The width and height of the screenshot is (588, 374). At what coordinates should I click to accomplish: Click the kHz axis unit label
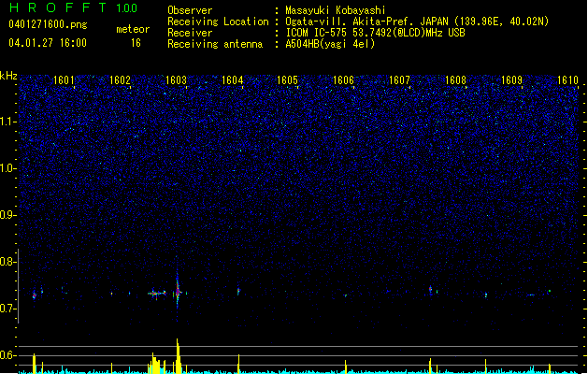tap(8, 76)
